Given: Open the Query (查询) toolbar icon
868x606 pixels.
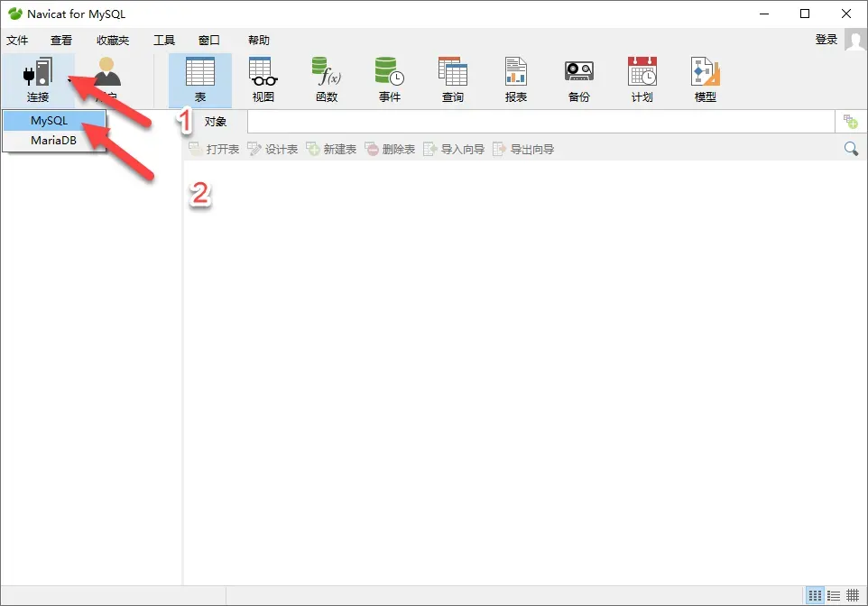Looking at the screenshot, I should pyautogui.click(x=452, y=79).
